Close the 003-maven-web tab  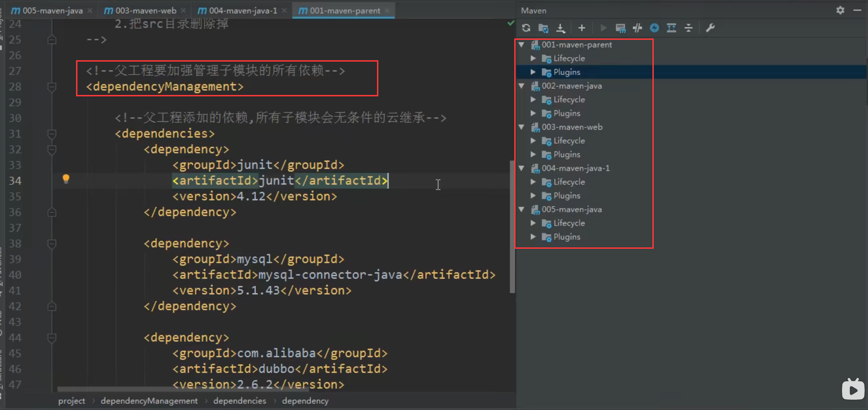click(x=184, y=10)
